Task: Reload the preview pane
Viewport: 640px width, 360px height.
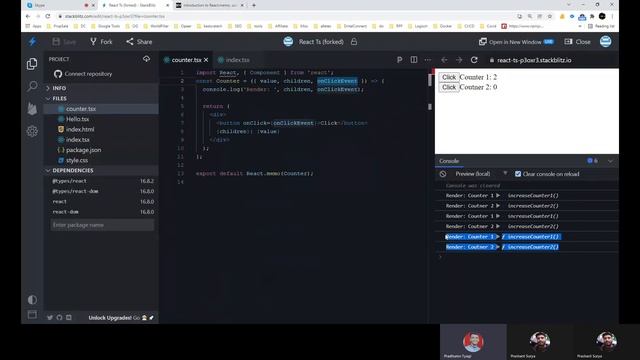Action: pyautogui.click(x=474, y=60)
